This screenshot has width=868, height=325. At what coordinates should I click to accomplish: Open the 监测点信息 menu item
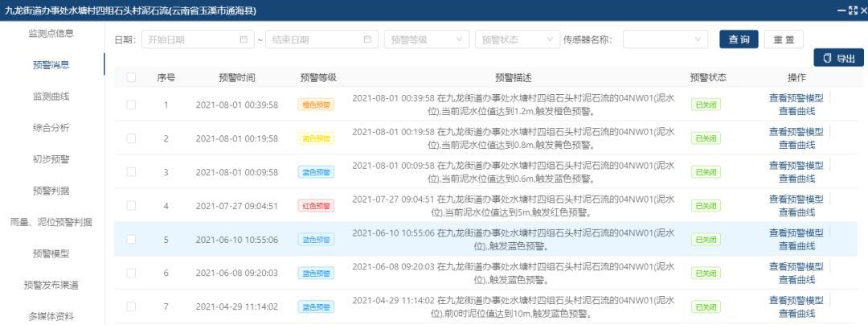[51, 33]
